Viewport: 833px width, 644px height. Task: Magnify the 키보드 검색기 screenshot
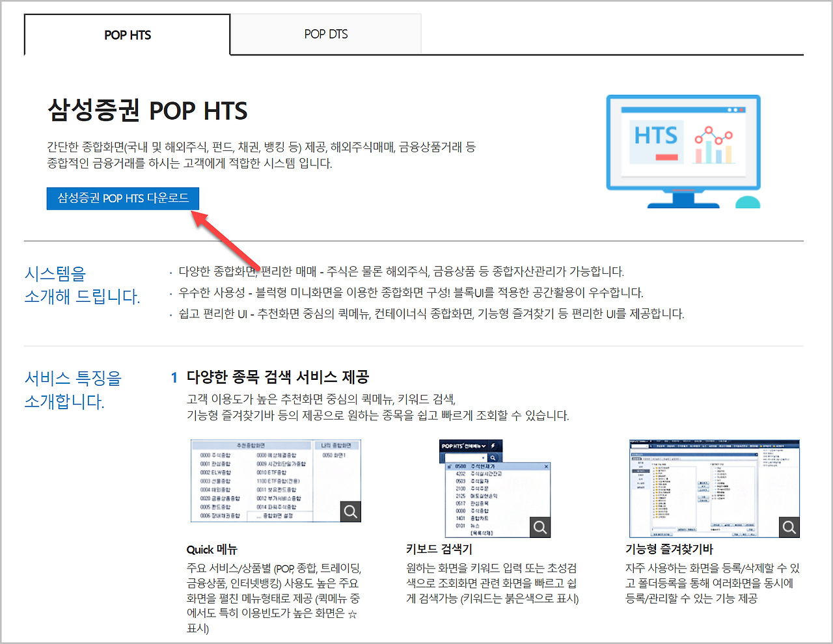coord(540,528)
